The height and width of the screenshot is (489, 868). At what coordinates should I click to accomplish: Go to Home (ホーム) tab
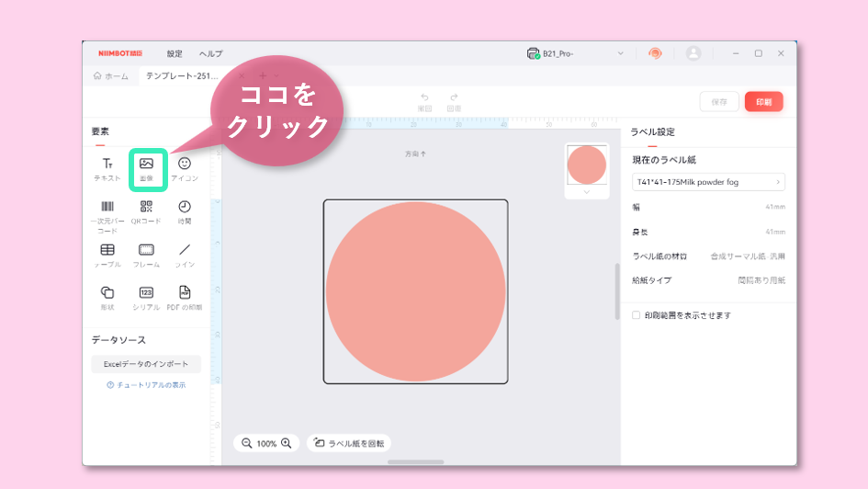pyautogui.click(x=111, y=76)
